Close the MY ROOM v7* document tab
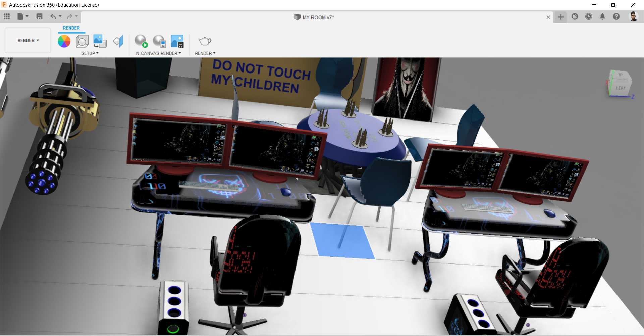 (x=548, y=17)
